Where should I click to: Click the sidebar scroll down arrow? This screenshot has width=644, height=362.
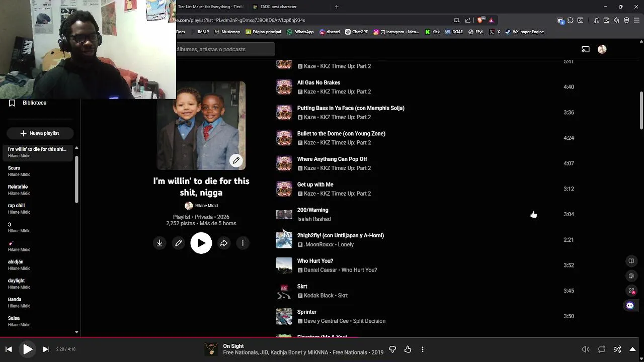coord(76,332)
